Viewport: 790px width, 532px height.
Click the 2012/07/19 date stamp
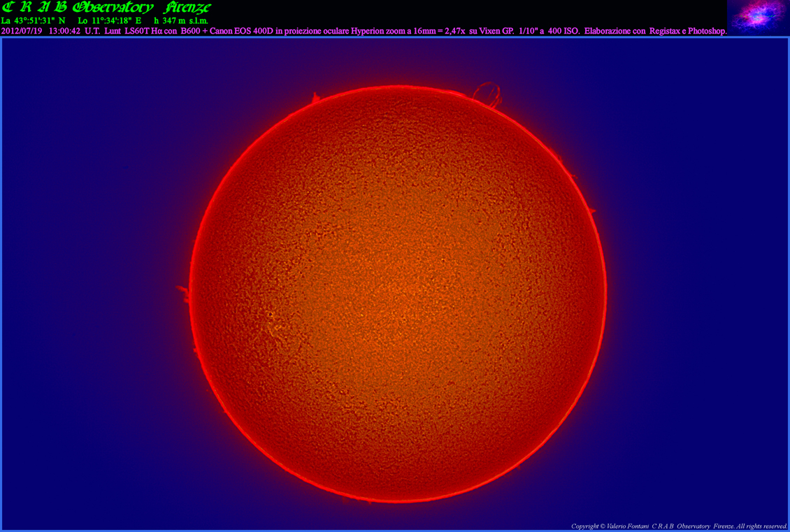[x=22, y=31]
